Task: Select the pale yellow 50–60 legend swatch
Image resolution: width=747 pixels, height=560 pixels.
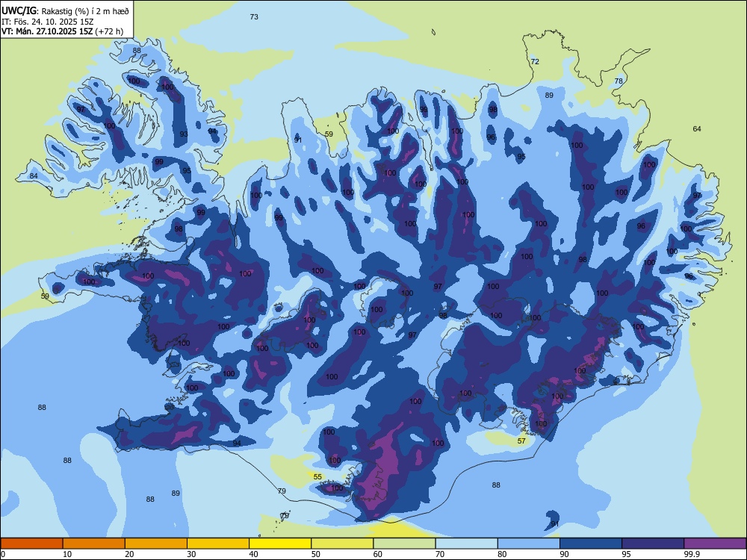Action: click(x=342, y=544)
